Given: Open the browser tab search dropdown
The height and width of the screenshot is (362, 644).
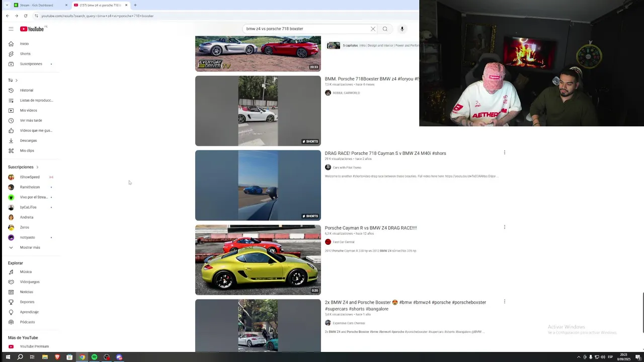Looking at the screenshot, I should point(7,5).
